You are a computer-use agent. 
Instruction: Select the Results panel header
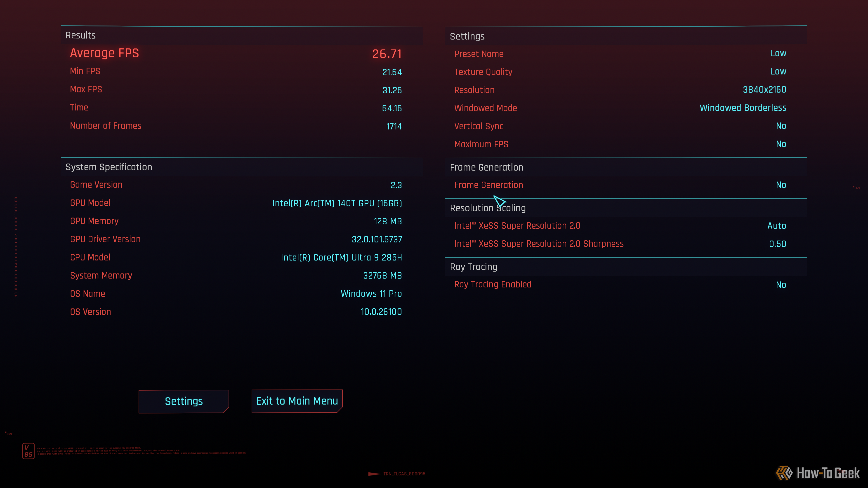click(80, 35)
